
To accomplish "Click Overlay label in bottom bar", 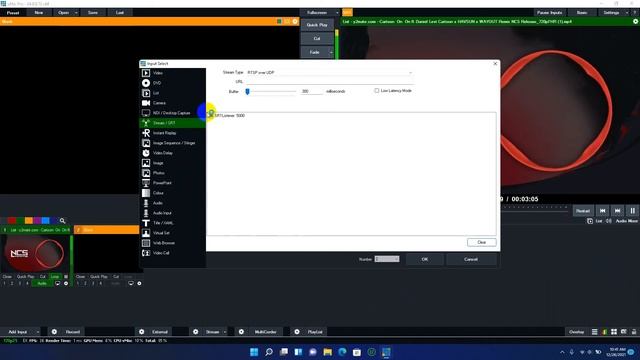I will pos(576,332).
